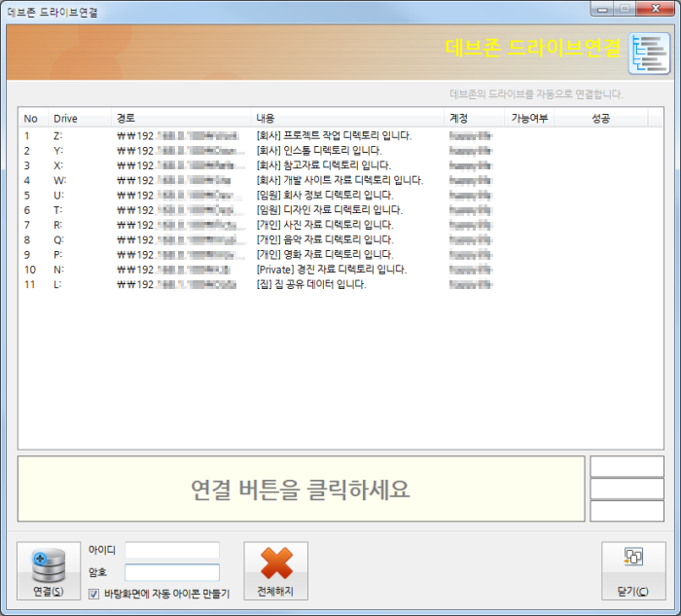
Task: Click the 연결(S) connect button
Action: coord(49,571)
